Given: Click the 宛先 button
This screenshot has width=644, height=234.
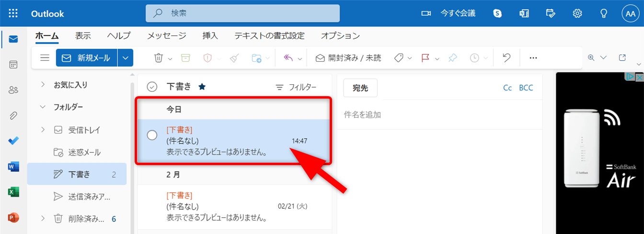Looking at the screenshot, I should (360, 88).
